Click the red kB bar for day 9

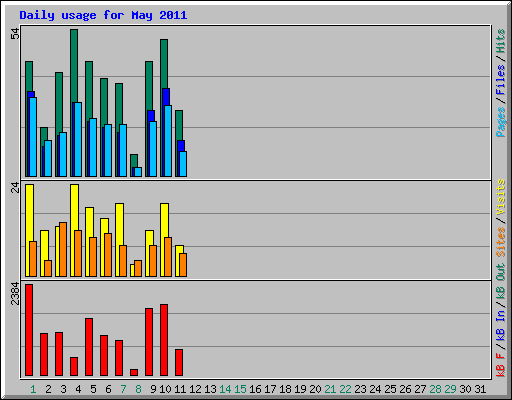pos(149,342)
